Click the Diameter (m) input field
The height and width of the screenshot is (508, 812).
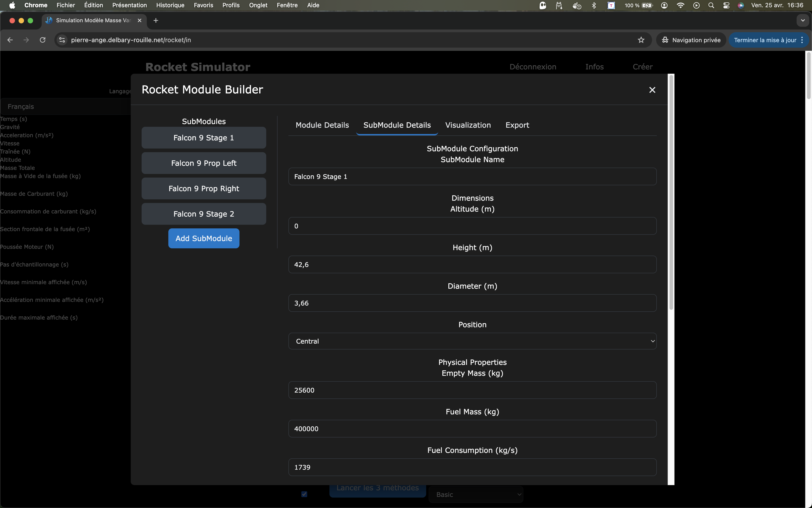[472, 303]
